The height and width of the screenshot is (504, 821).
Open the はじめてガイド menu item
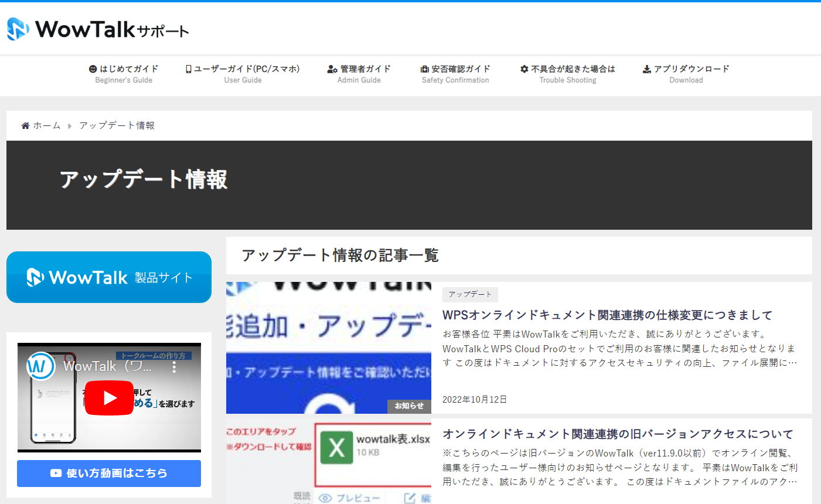tap(129, 69)
